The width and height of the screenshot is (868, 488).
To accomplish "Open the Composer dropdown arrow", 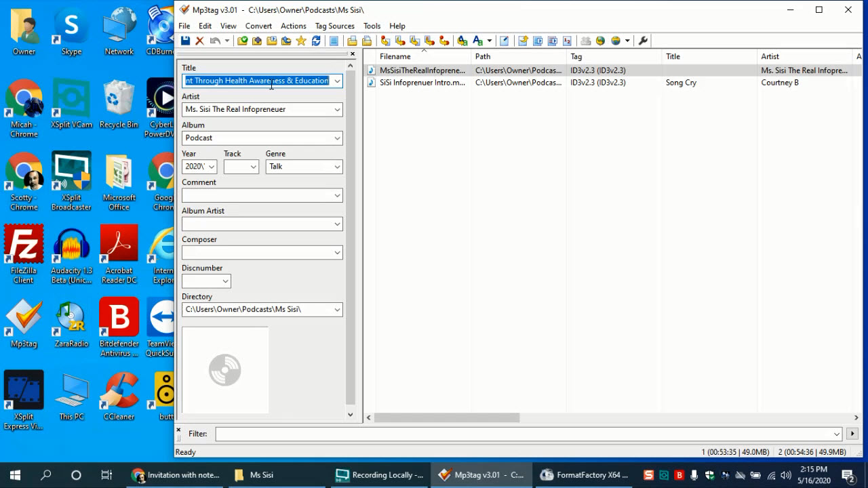I will coord(337,252).
